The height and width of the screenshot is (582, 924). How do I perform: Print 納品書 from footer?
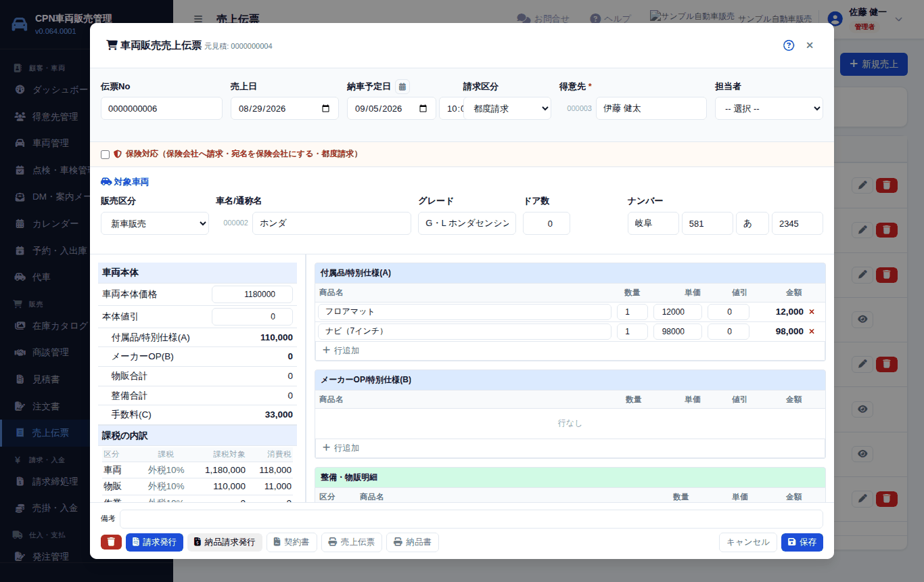[413, 542]
